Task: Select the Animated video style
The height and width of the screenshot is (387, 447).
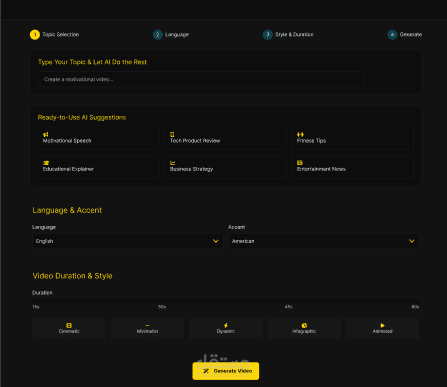Action: click(x=382, y=328)
